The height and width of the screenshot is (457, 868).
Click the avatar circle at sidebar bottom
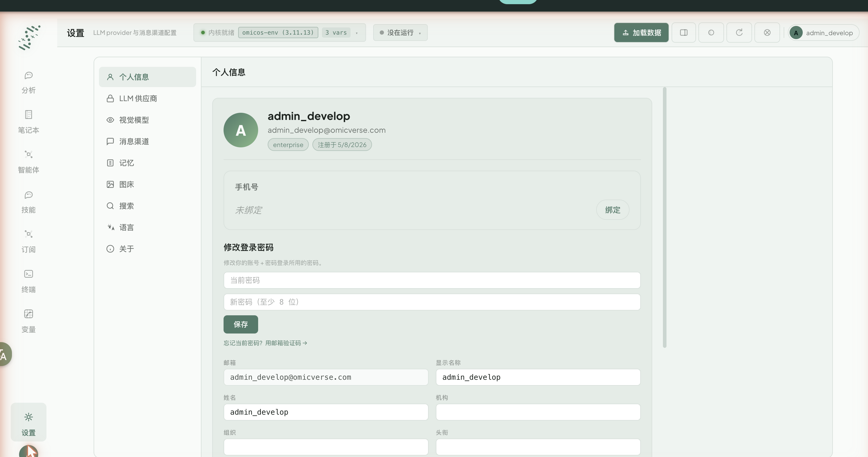pyautogui.click(x=28, y=451)
